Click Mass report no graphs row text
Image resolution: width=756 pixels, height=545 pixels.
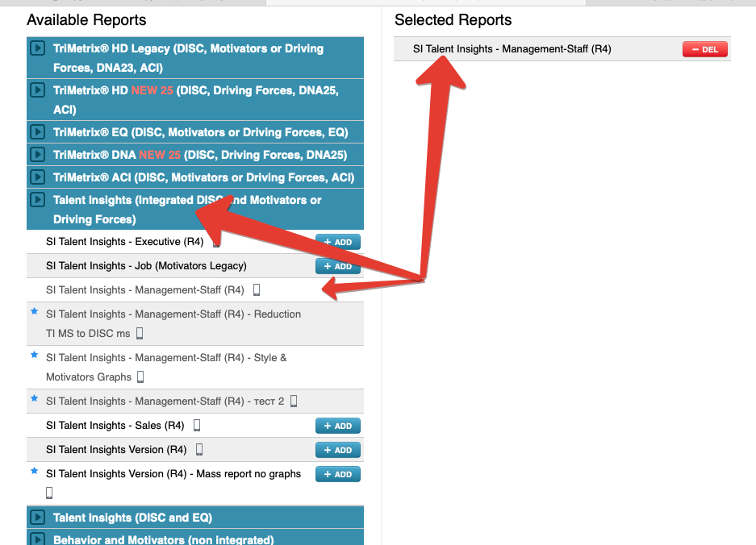pyautogui.click(x=173, y=474)
